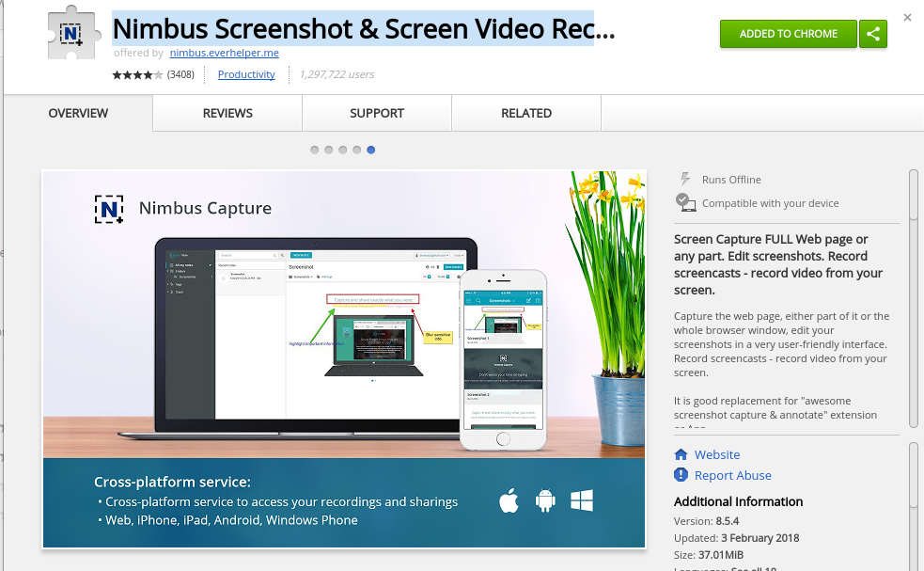The width and height of the screenshot is (924, 571).
Task: Click the 'Additional Information' heading
Action: coord(739,502)
